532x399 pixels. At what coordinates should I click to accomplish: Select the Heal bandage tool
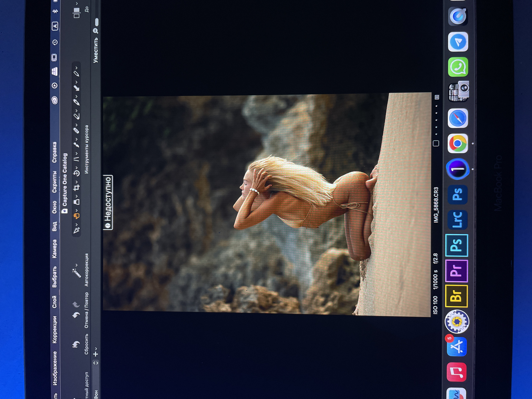[x=76, y=131]
